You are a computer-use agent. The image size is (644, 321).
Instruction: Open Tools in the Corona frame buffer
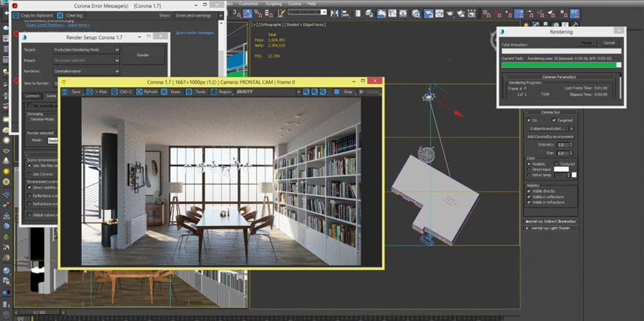(196, 91)
